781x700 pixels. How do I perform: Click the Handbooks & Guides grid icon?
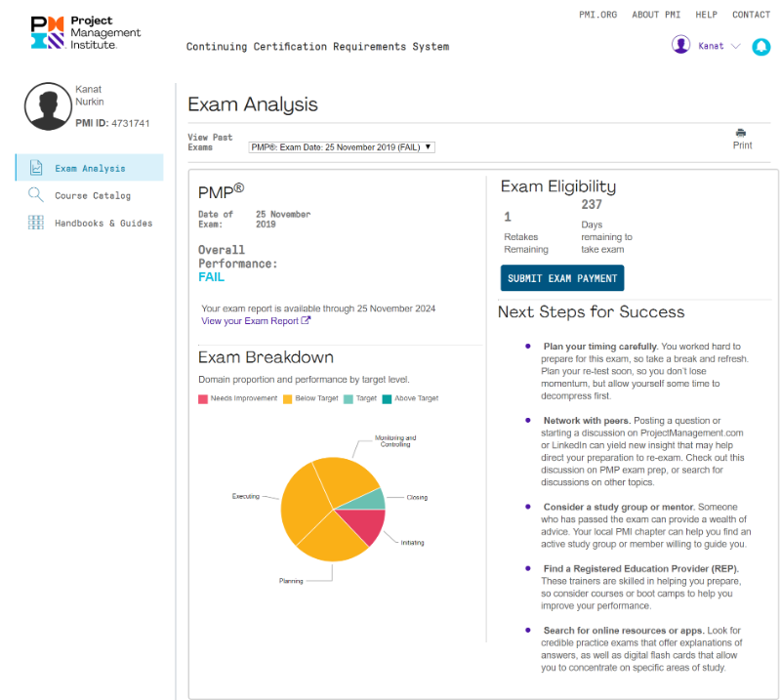point(36,223)
